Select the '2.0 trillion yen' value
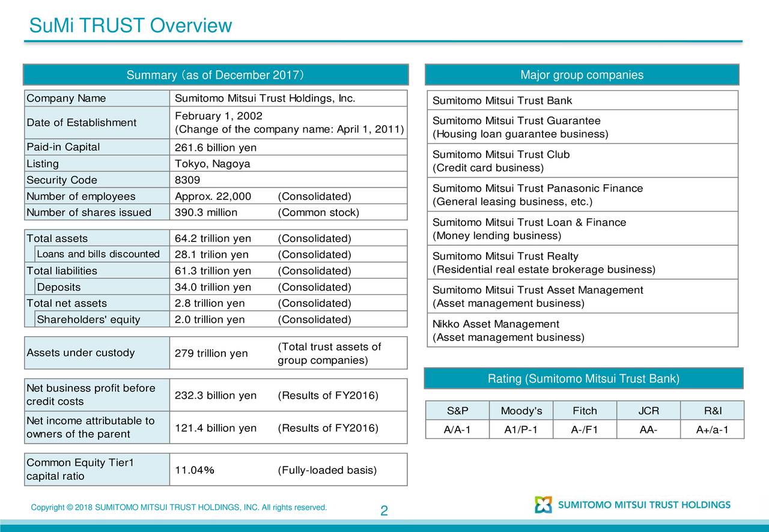The width and height of the screenshot is (769, 532). [x=210, y=319]
